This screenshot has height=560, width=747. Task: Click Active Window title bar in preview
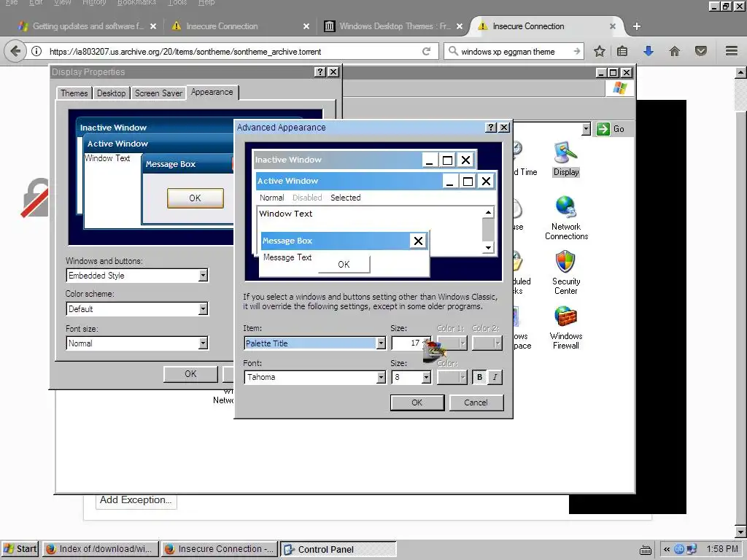[x=349, y=181]
